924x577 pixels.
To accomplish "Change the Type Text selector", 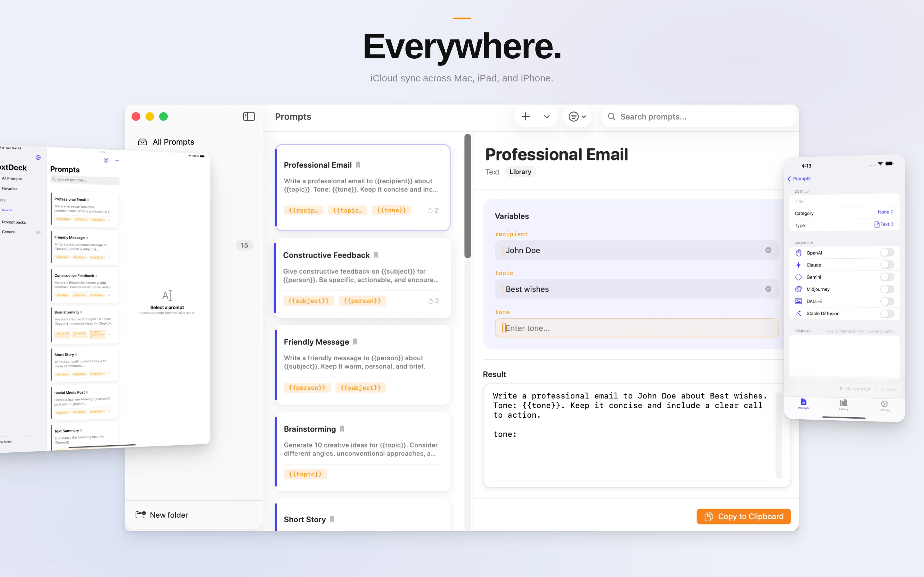I will pos(884,224).
